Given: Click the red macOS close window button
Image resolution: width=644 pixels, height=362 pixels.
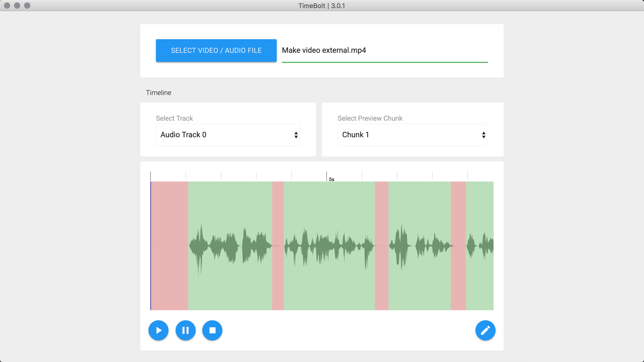Looking at the screenshot, I should (7, 6).
